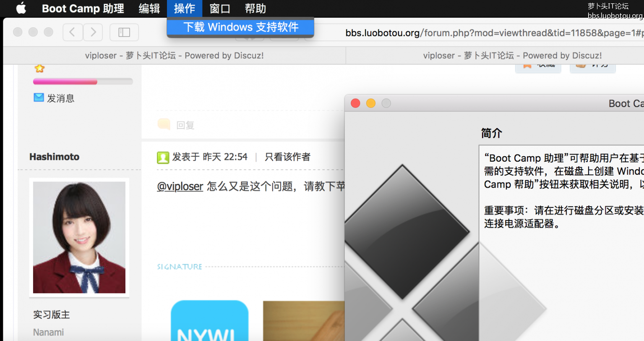The width and height of the screenshot is (644, 341).
Task: Click the Safari address bar URL
Action: coord(494,33)
